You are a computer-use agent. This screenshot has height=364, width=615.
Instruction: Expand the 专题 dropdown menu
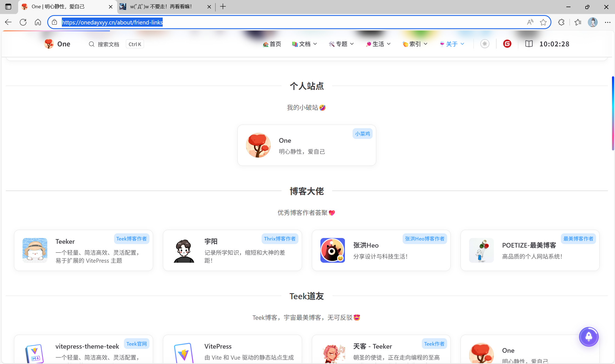[341, 44]
